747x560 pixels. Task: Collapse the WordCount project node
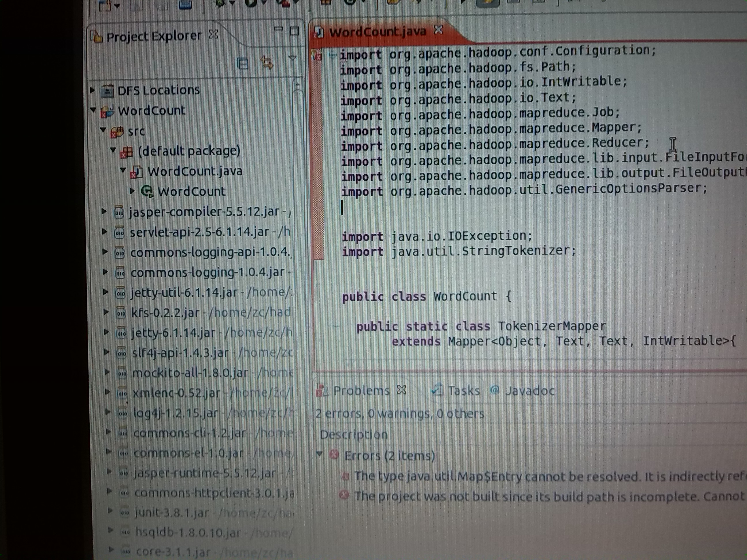94,109
